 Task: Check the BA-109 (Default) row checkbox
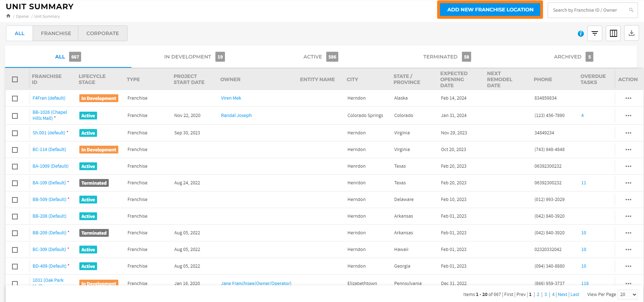pos(15,183)
